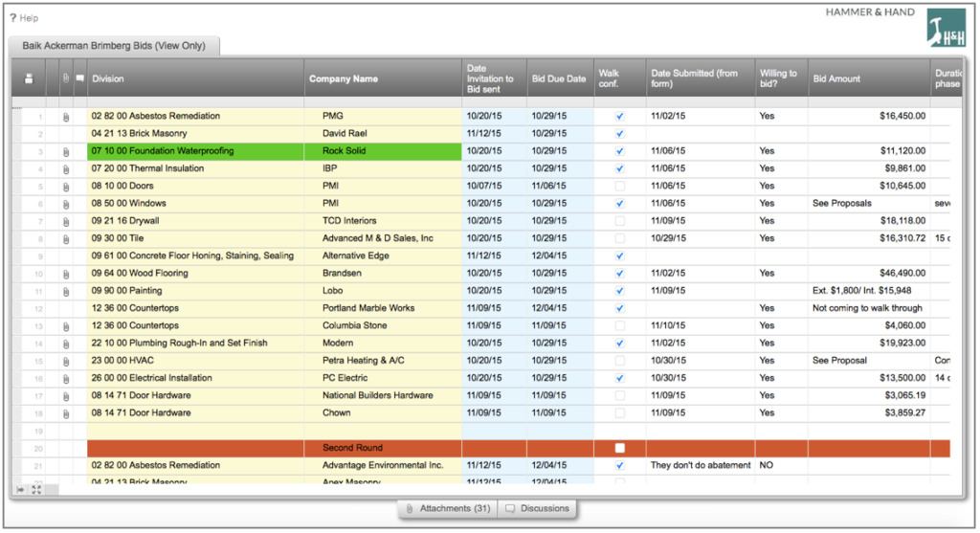Select the Advanced M & D Sales, Inc cell
The width and height of the screenshot is (980, 533).
[383, 238]
